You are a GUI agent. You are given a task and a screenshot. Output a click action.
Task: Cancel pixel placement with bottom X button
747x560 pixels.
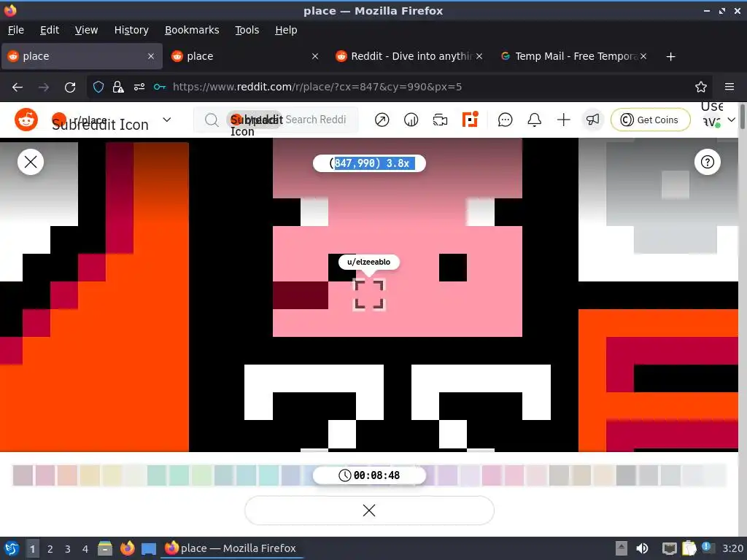pos(369,510)
